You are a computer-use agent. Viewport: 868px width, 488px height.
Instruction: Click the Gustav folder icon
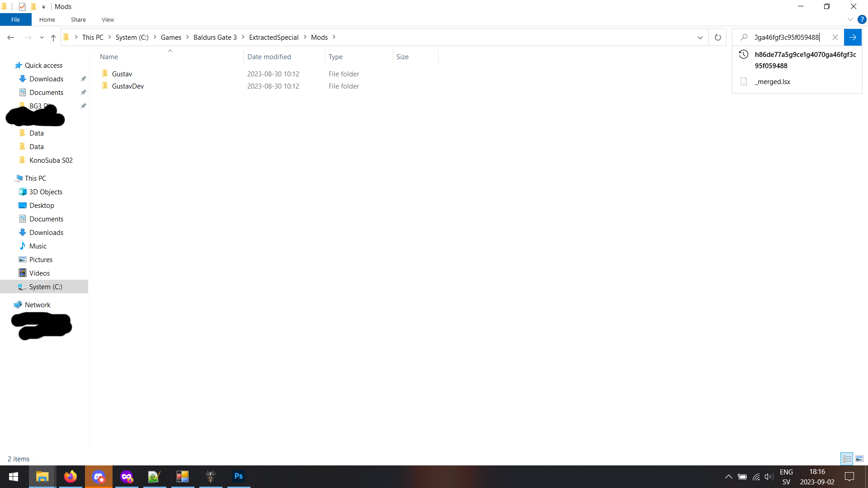(105, 74)
